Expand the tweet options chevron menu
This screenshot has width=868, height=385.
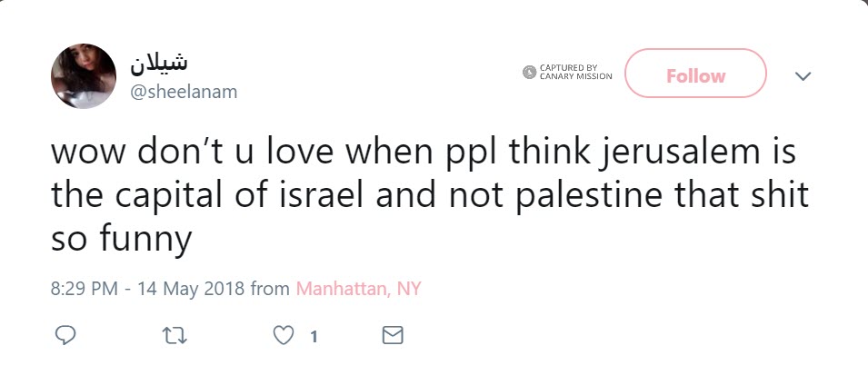coord(803,77)
